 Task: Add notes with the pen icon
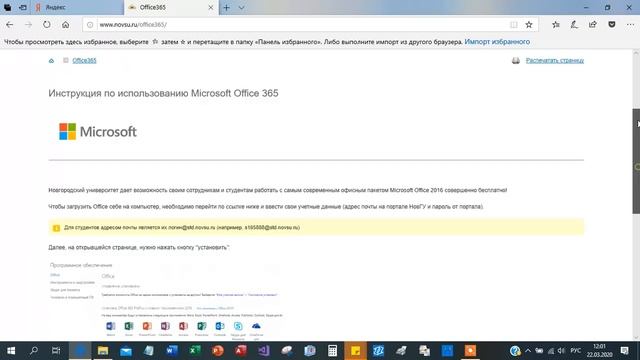574,25
